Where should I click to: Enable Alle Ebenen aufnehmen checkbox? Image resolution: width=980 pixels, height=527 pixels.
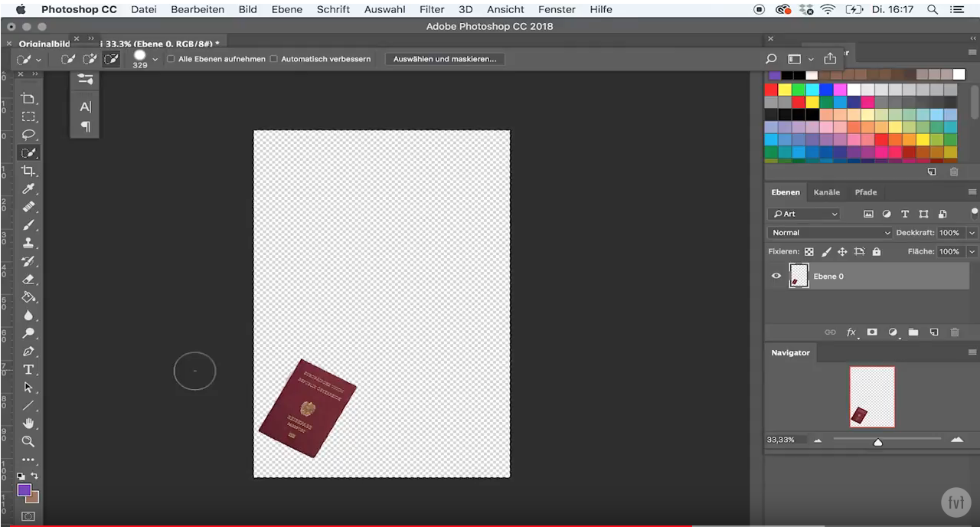pos(171,59)
